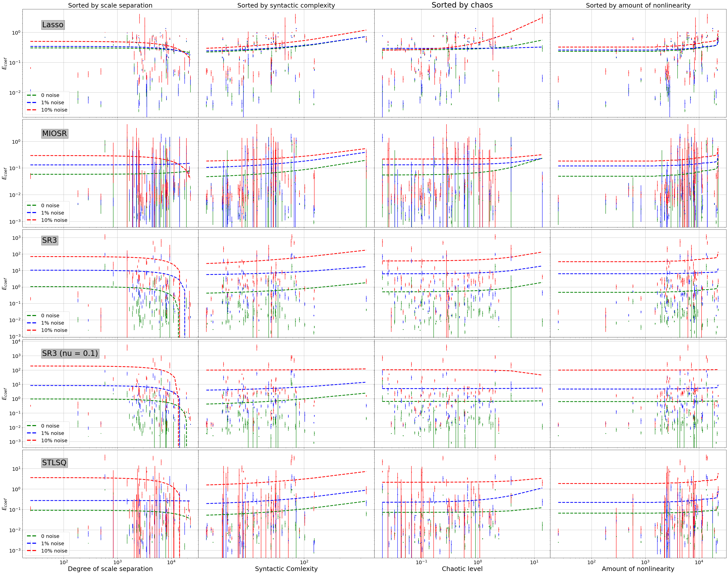
Task: Click the 'Sorted by scale separation' column title
Action: click(110, 5)
